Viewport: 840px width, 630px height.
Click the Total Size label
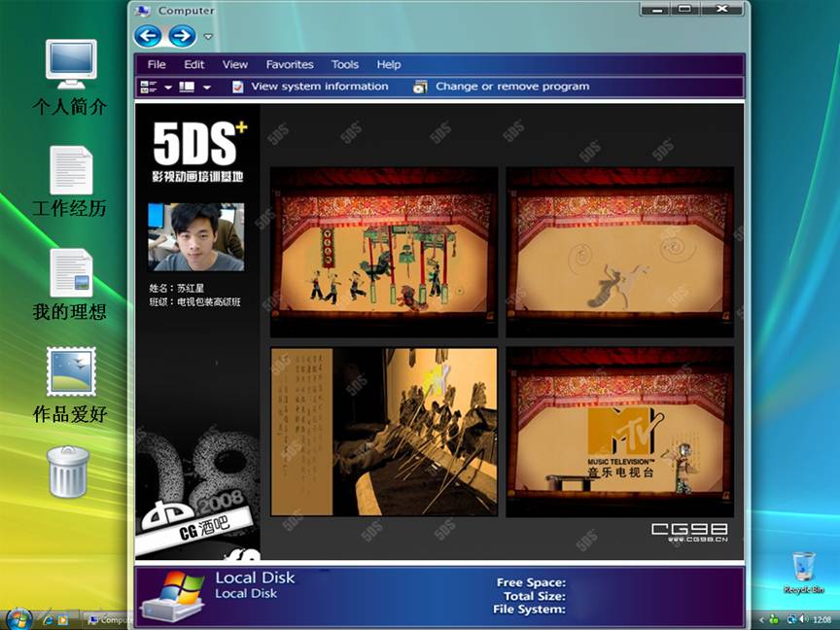(x=535, y=596)
